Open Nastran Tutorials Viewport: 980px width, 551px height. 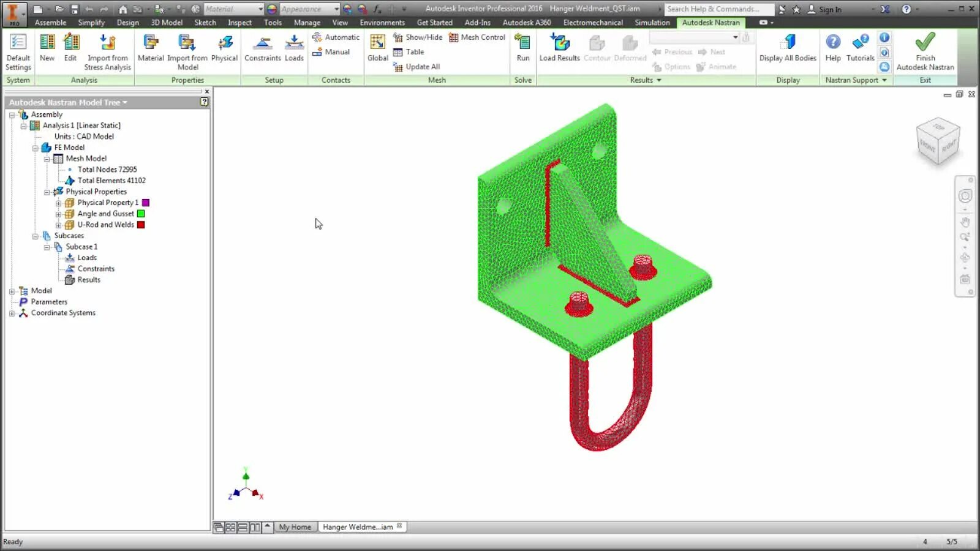tap(861, 48)
